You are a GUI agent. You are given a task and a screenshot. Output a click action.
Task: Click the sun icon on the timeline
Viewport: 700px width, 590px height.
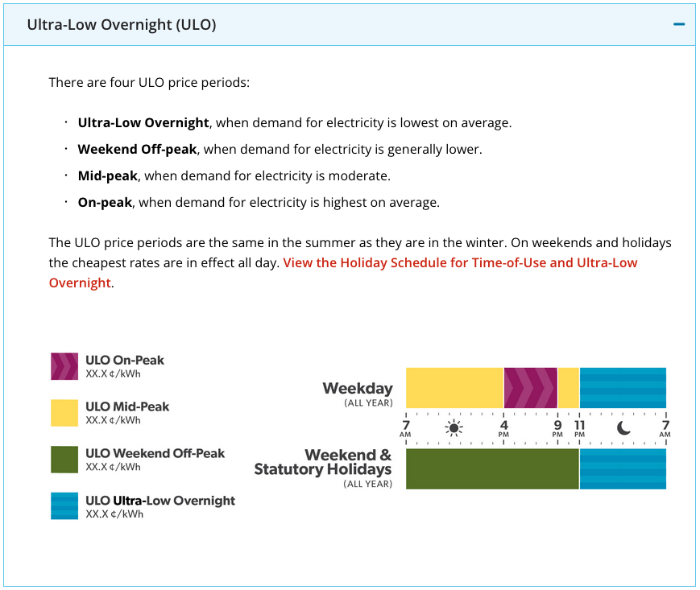pos(454,427)
